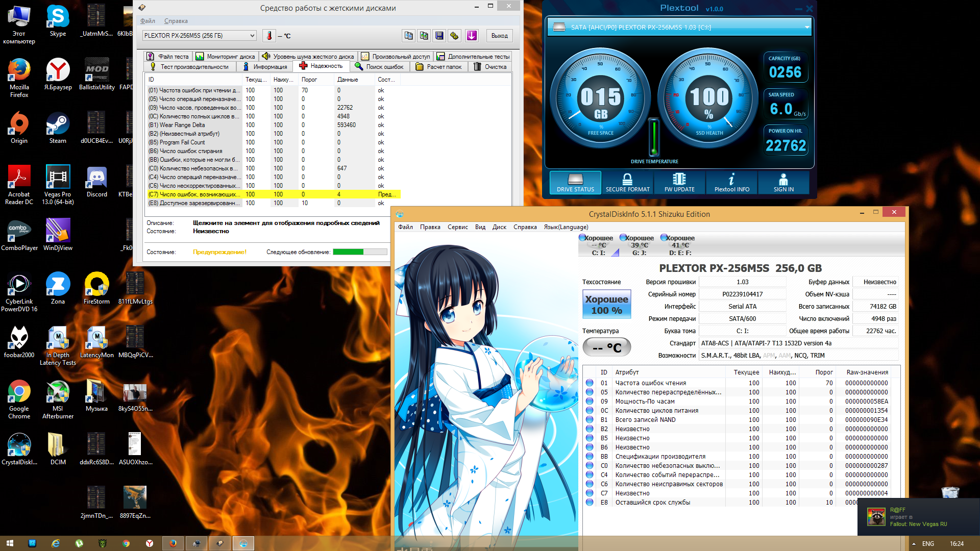This screenshot has width=980, height=551.
Task: Click SIGN IN in Plextool
Action: tap(783, 182)
